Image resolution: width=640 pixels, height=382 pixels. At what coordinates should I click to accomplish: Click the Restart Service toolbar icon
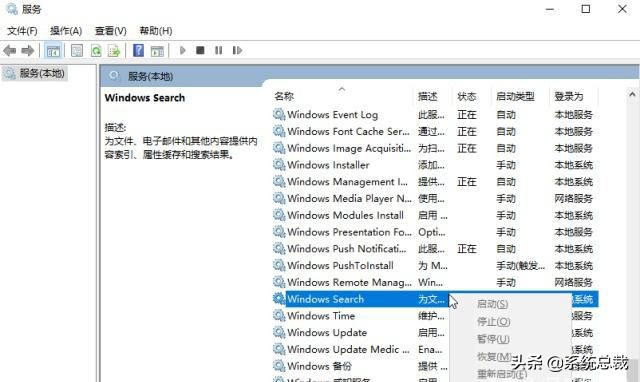tap(237, 50)
